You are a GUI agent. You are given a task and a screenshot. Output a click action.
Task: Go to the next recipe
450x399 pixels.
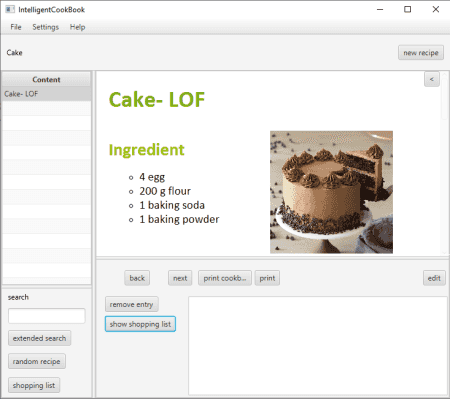click(180, 278)
